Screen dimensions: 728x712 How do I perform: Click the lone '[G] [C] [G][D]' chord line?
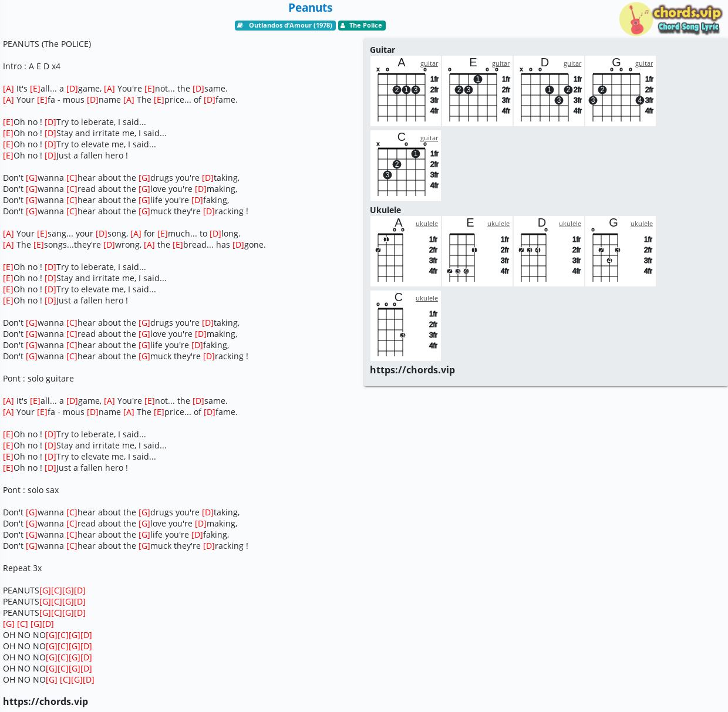(28, 624)
